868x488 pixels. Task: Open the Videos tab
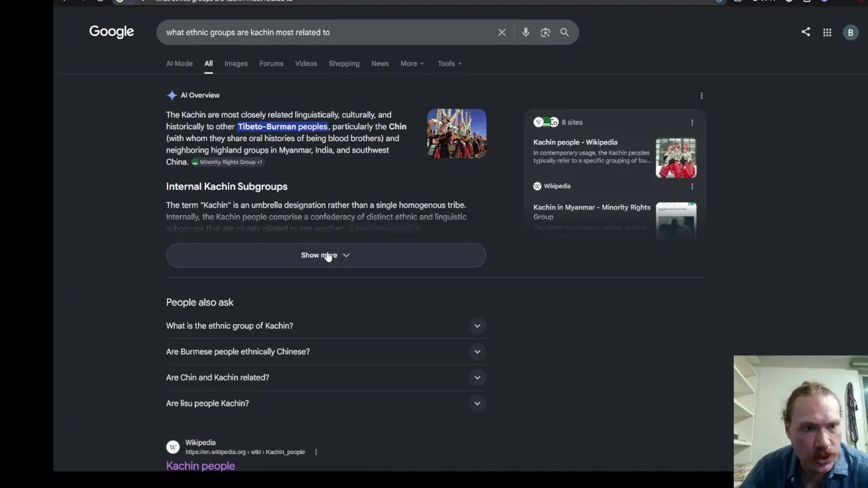tap(306, 64)
